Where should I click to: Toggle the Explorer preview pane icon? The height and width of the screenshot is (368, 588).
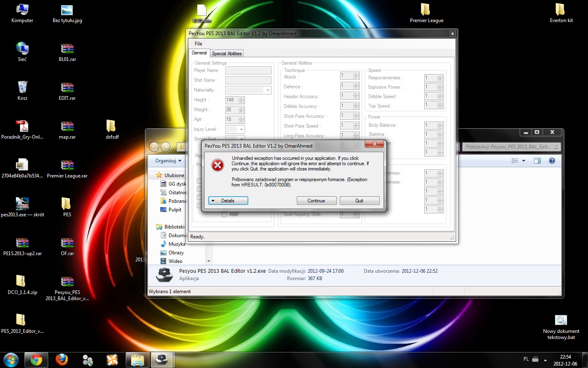click(x=537, y=161)
